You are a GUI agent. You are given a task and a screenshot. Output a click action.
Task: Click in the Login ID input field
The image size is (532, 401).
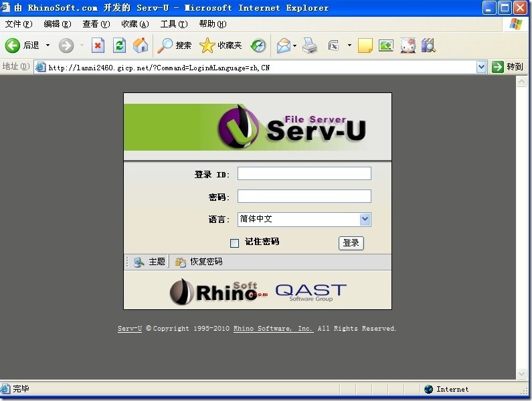[304, 173]
